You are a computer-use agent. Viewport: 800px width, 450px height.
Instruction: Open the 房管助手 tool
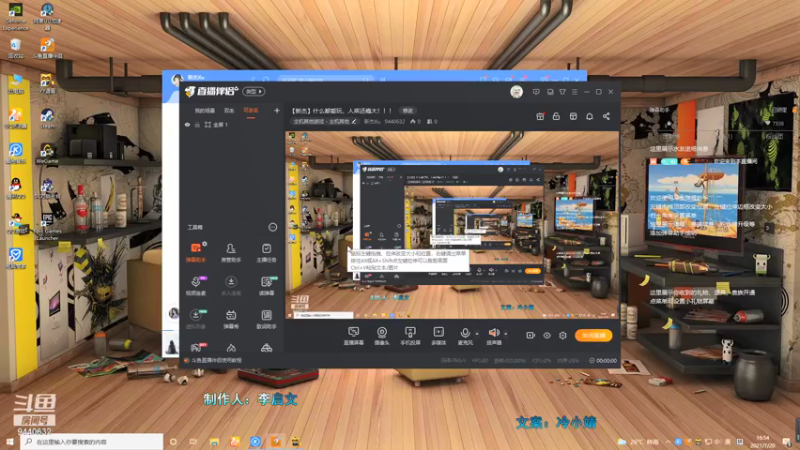231,253
